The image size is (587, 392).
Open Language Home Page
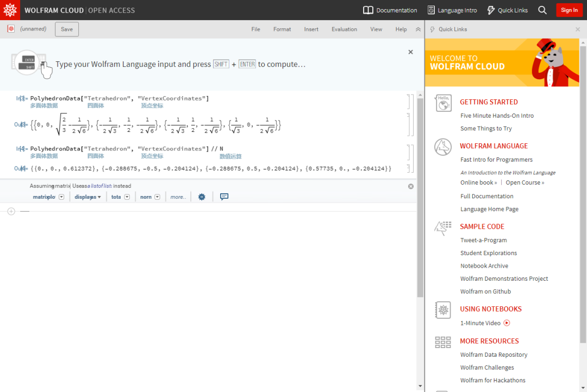coord(489,209)
